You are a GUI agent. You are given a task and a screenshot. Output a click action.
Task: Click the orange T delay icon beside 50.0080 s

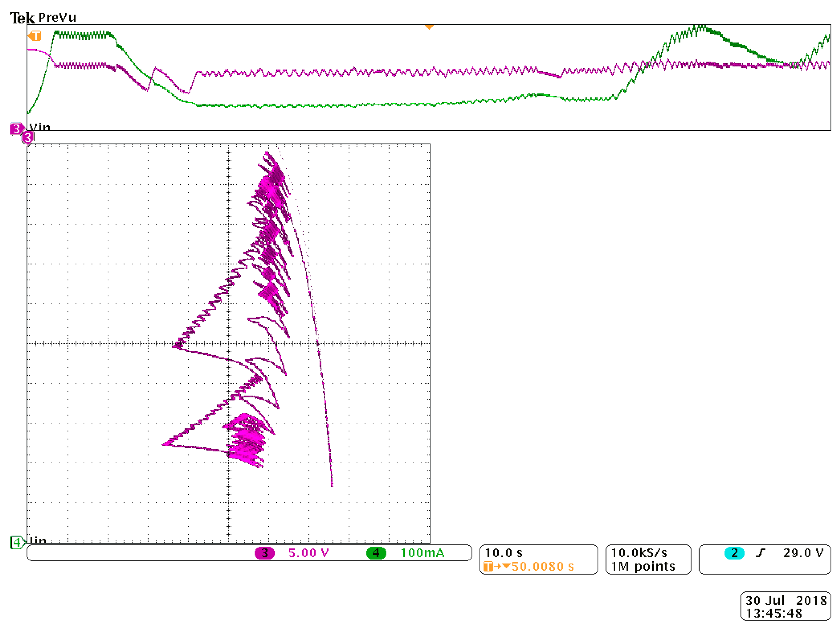(x=488, y=567)
